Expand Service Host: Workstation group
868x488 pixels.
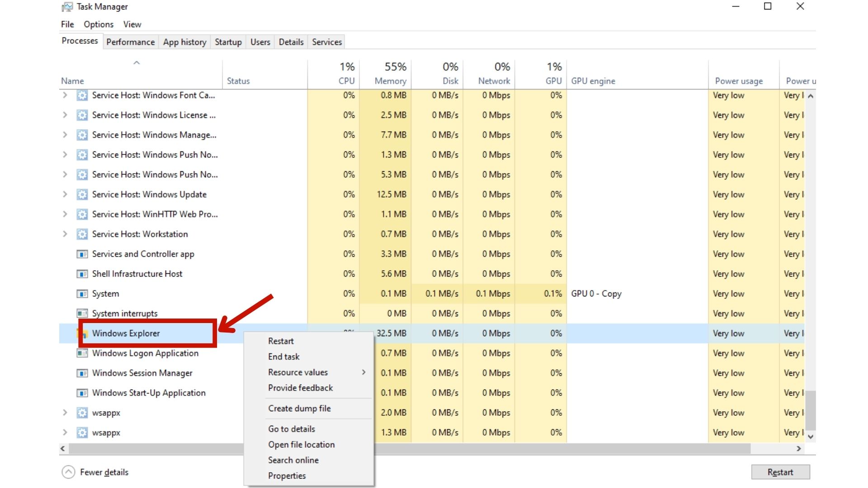pyautogui.click(x=65, y=234)
